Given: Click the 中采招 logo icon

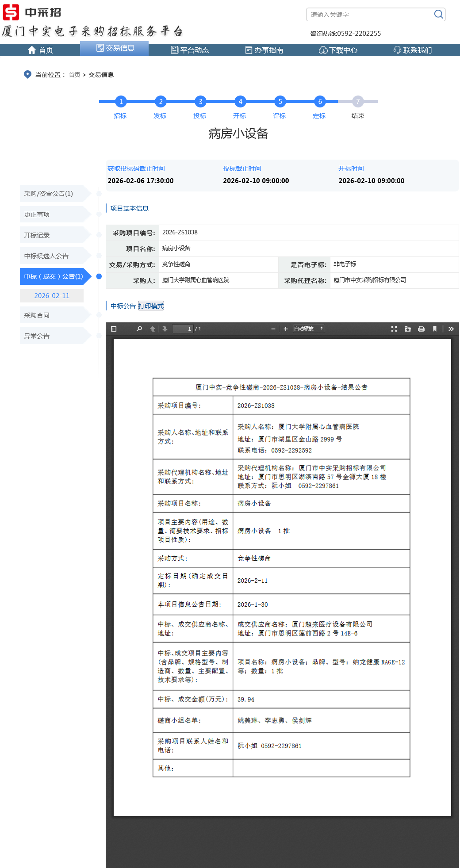Looking at the screenshot, I should (11, 12).
